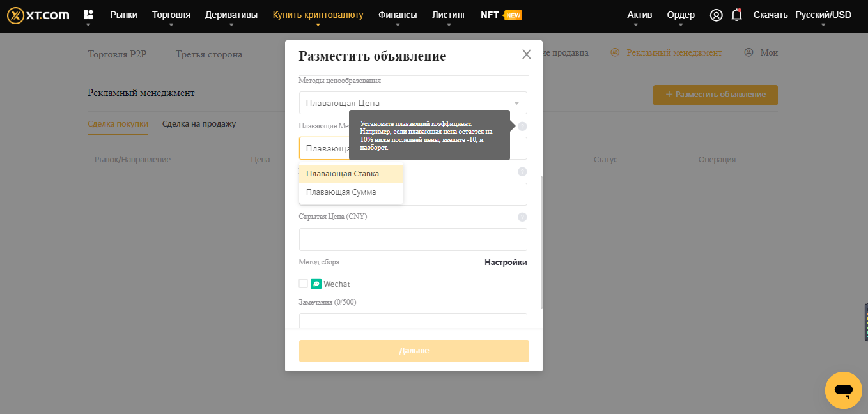The image size is (868, 414).
Task: Click the help icon beside Скрытая Цена (CNY)
Action: click(x=522, y=217)
